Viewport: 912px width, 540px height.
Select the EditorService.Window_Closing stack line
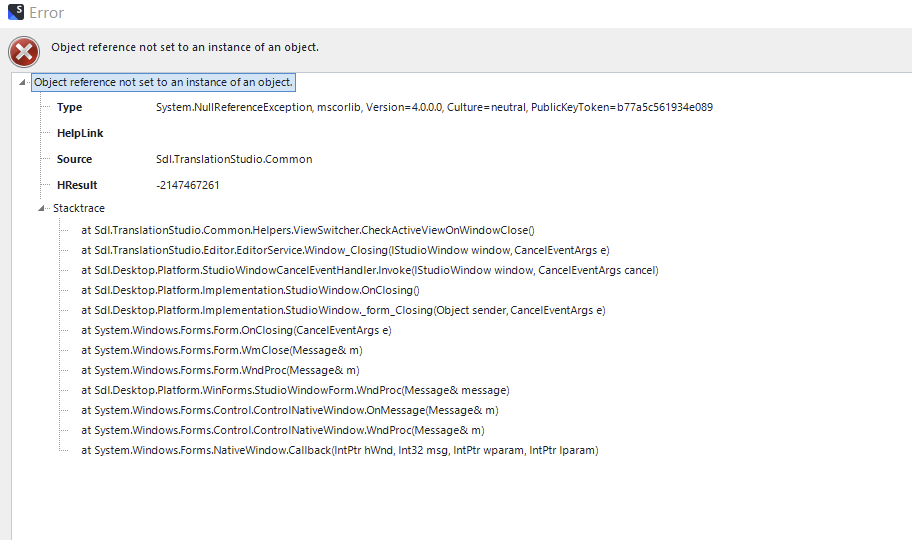(345, 250)
